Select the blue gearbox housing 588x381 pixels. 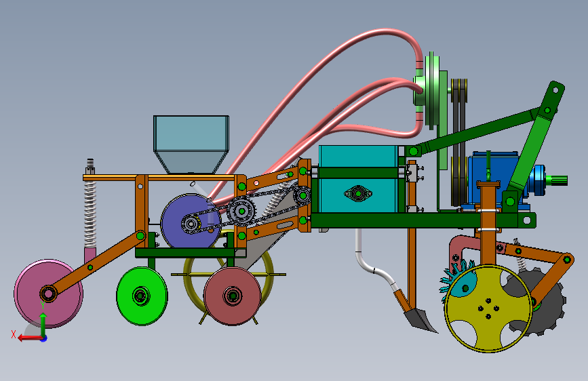[x=493, y=180]
